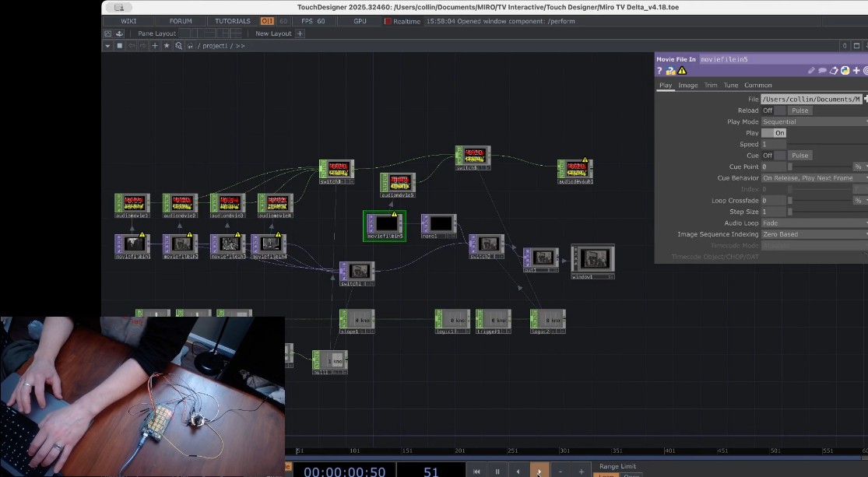
Task: Click the File path input field
Action: tap(811, 99)
